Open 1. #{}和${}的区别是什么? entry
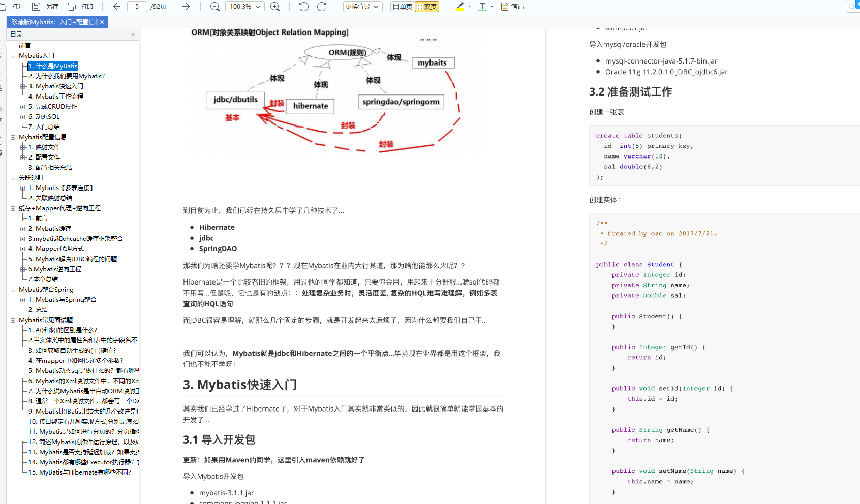This screenshot has width=860, height=504. 63,330
